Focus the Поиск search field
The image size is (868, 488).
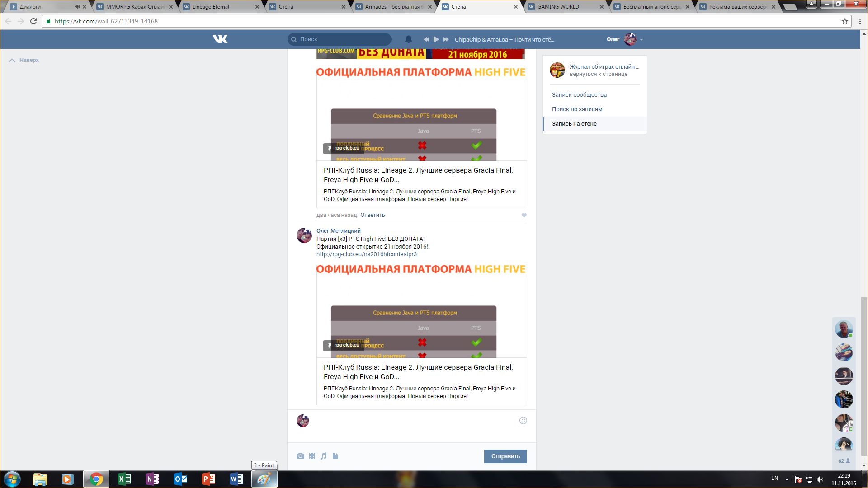[x=340, y=39]
